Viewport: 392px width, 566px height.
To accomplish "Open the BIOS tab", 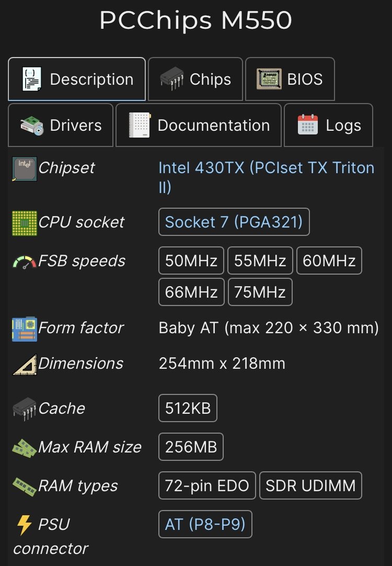I will coord(290,80).
